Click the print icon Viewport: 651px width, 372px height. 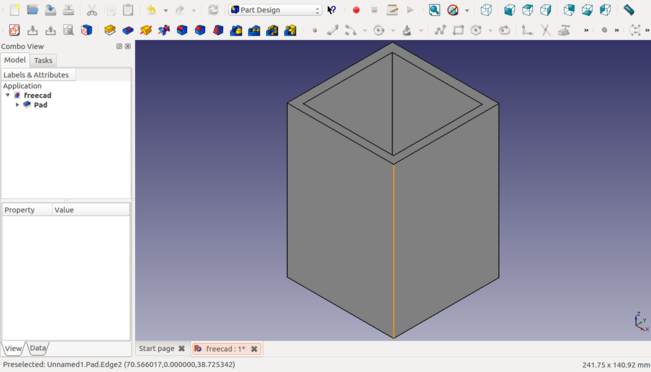tap(69, 10)
